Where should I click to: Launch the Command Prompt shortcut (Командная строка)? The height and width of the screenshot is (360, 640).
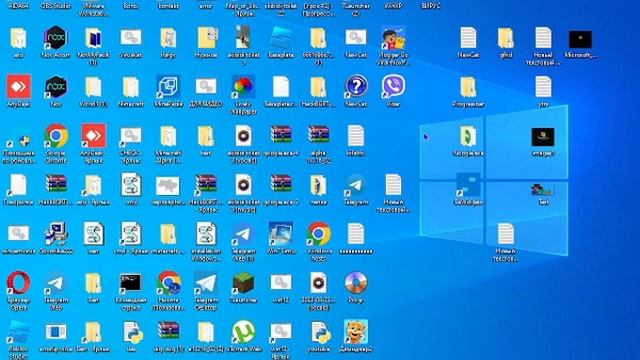pos(131,282)
